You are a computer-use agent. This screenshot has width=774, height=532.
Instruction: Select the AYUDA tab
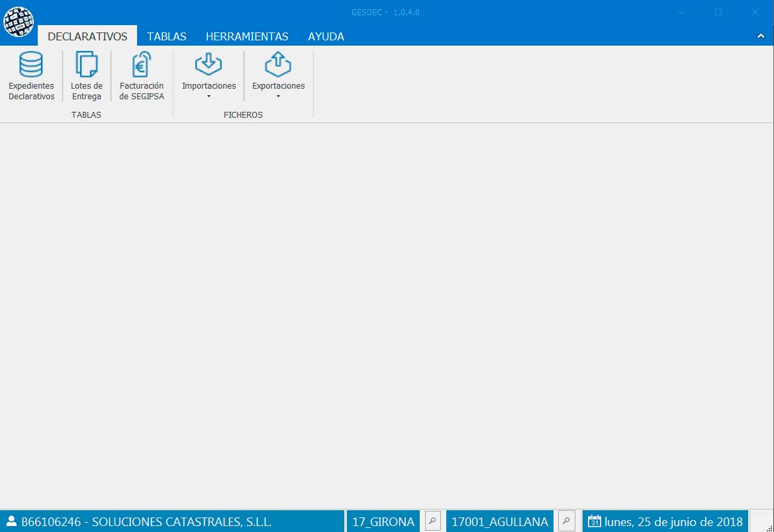(x=326, y=36)
